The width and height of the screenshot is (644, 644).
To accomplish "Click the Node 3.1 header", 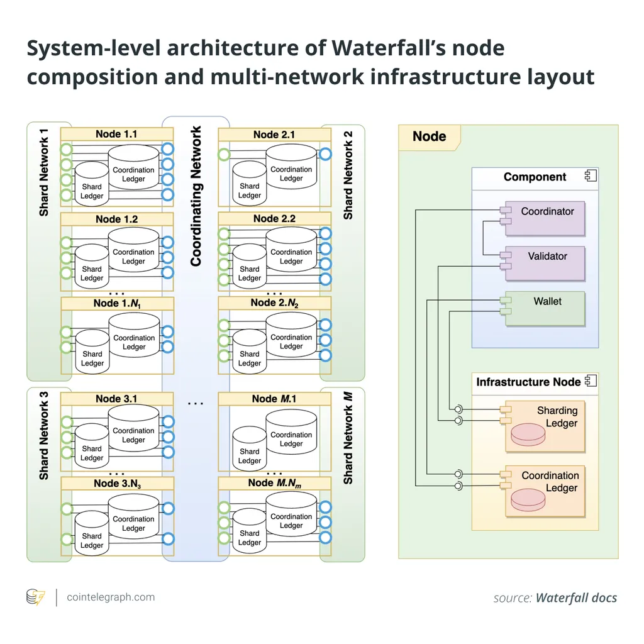I will click(x=117, y=399).
